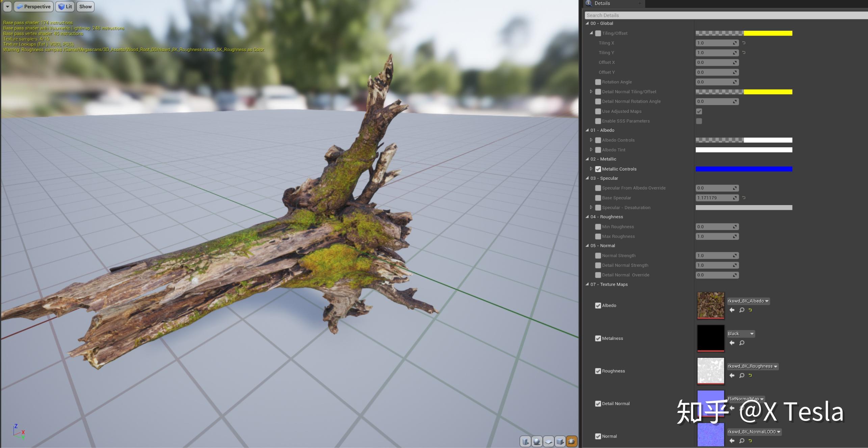This screenshot has width=868, height=448.
Task: Click the blue Metallic Controls color bar
Action: (744, 169)
